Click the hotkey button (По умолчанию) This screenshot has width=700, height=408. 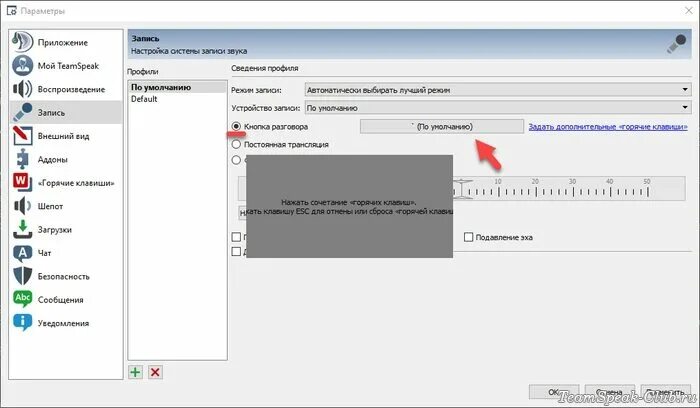click(x=442, y=126)
